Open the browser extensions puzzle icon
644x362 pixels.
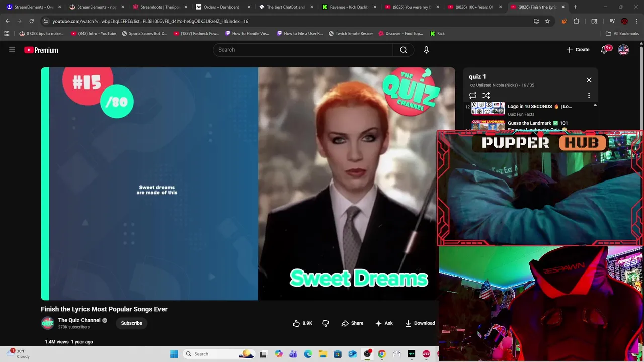pos(577,21)
